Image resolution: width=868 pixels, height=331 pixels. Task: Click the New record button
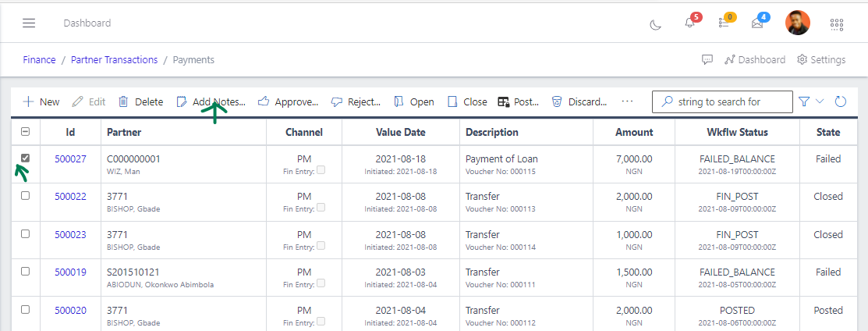coord(41,102)
